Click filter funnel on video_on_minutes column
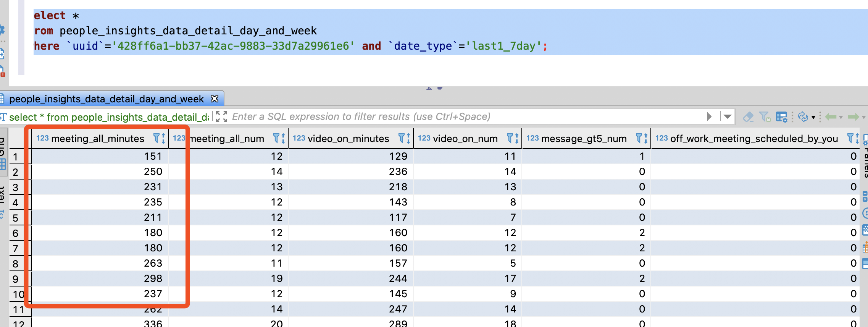 tap(402, 138)
